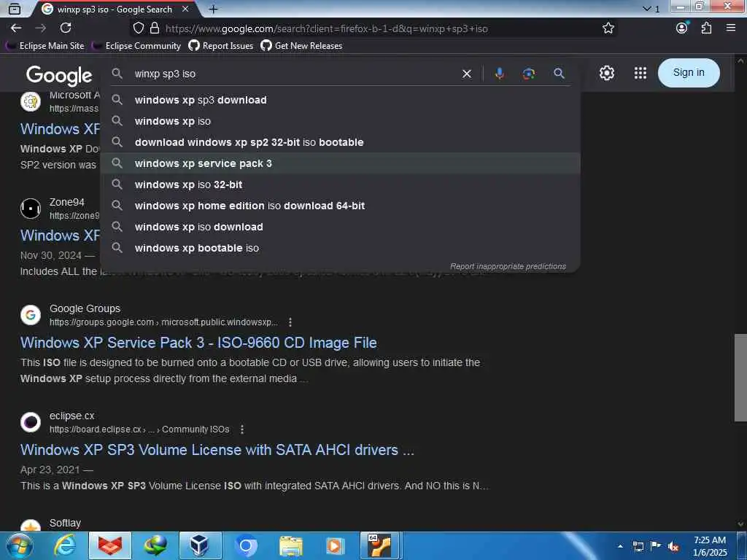
Task: Search by image with Lens icon
Action: 528,74
